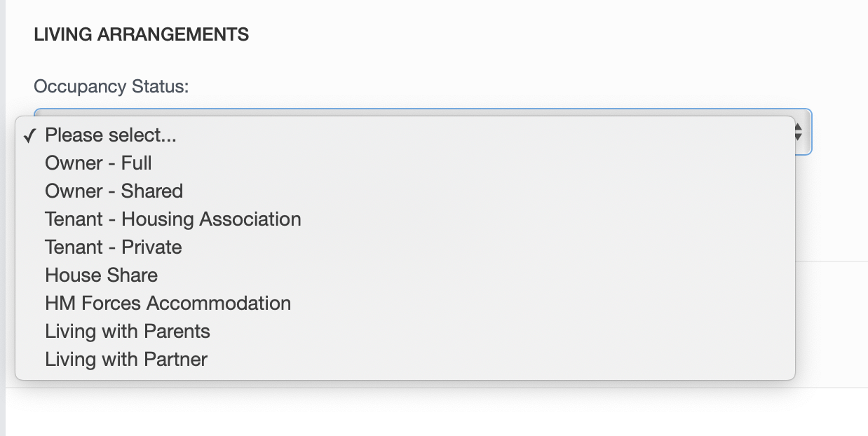Click the LIVING ARRANGEMENTS section heading
The height and width of the screenshot is (436, 868).
point(141,34)
